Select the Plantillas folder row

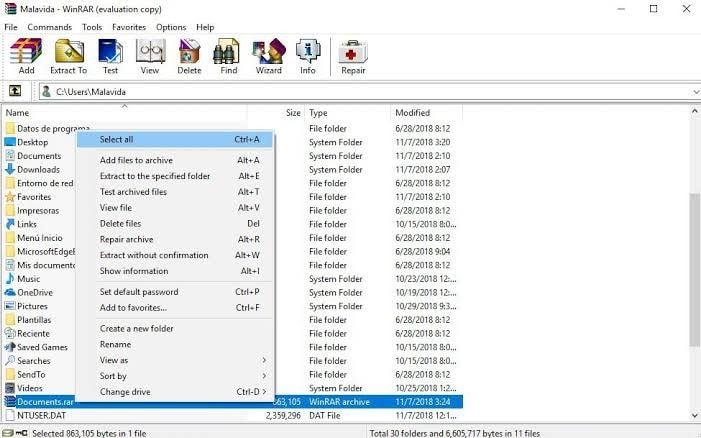pos(232,320)
